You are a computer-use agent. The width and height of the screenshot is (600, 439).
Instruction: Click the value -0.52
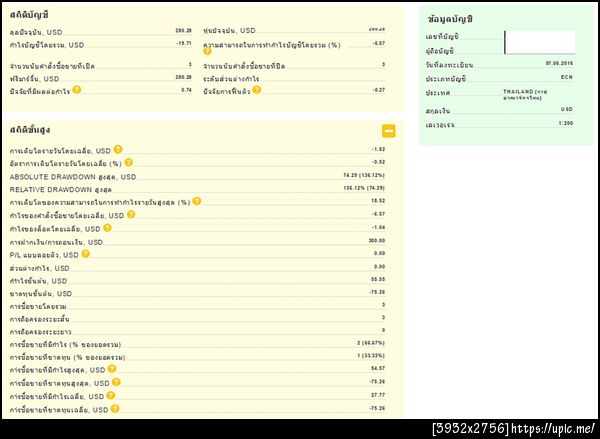pyautogui.click(x=378, y=162)
